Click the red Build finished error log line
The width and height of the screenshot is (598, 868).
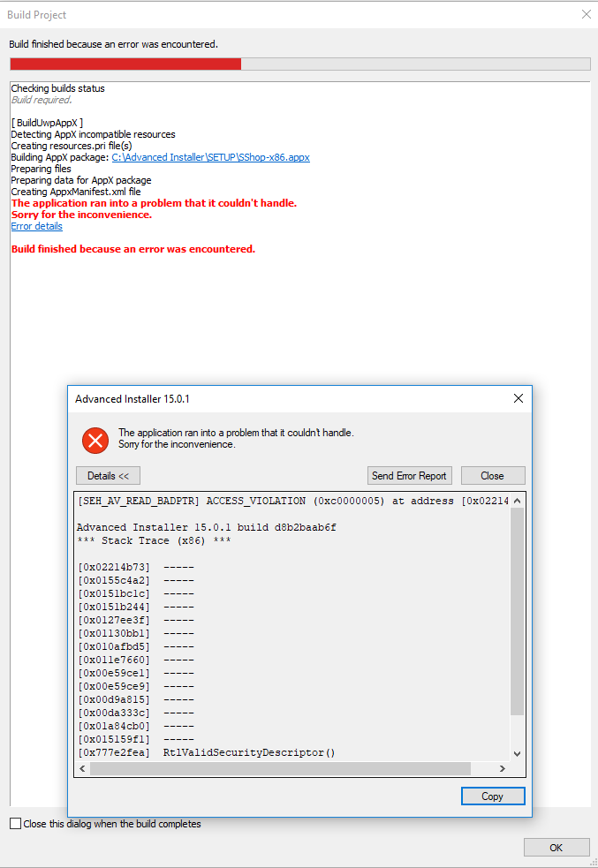point(133,249)
